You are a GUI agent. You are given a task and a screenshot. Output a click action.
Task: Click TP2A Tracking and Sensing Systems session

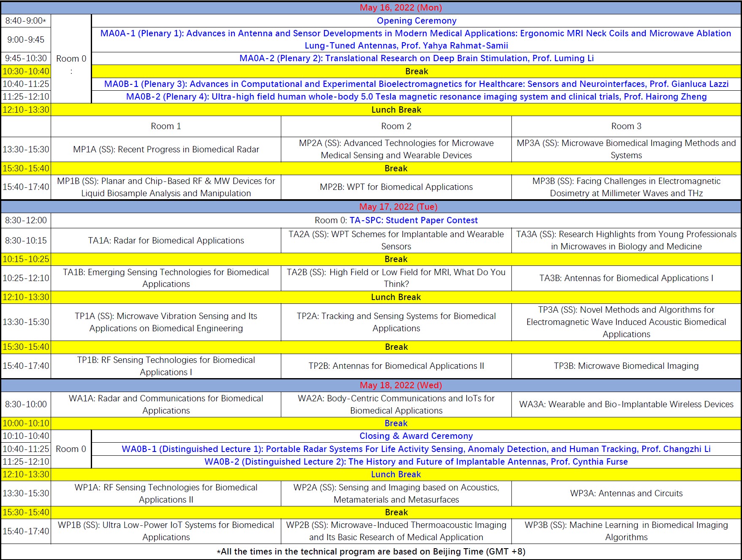[396, 322]
